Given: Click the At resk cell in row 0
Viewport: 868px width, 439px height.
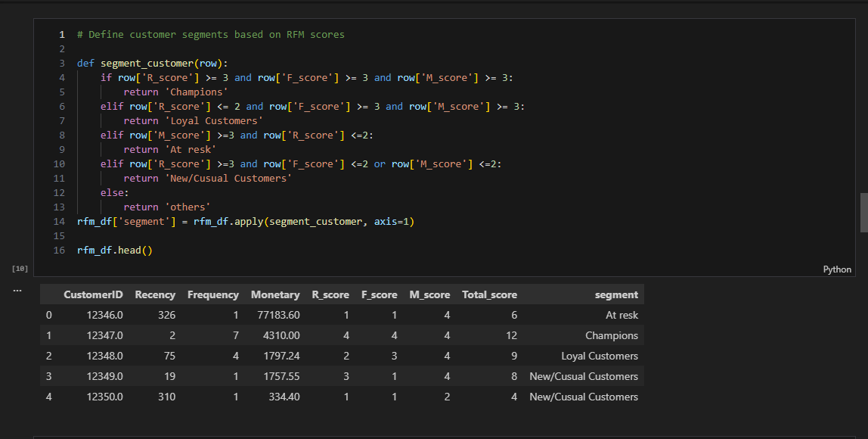Looking at the screenshot, I should pyautogui.click(x=622, y=315).
